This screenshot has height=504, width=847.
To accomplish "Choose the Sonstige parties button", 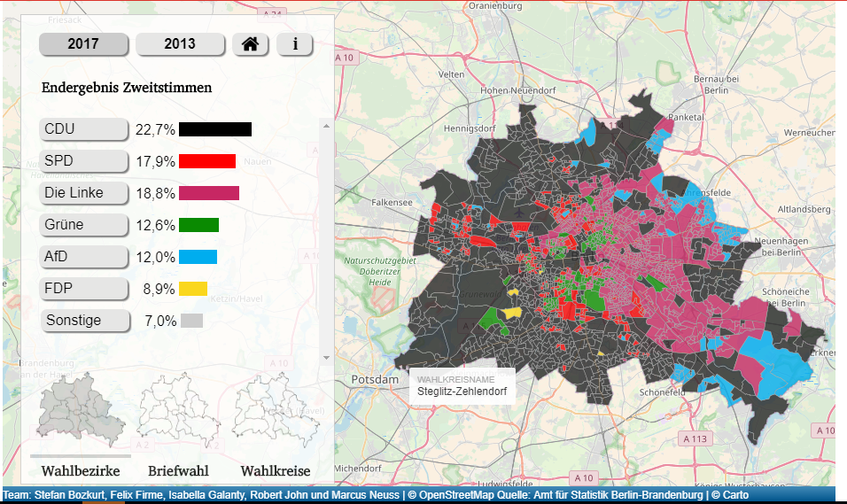I will click(85, 321).
